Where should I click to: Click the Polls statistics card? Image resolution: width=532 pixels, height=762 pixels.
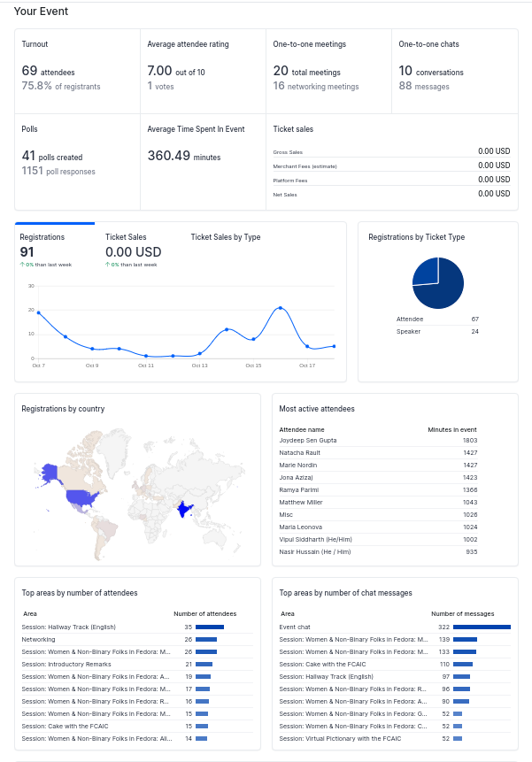(x=78, y=162)
